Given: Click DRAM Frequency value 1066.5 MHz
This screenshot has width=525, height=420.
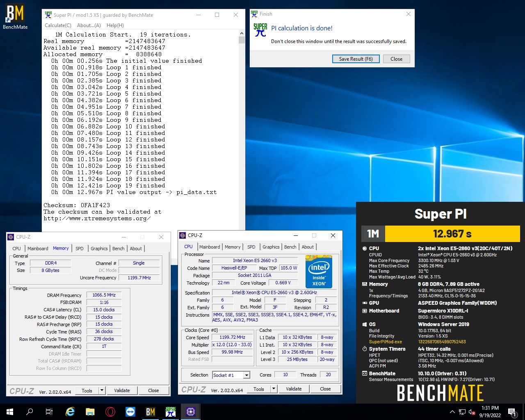Looking at the screenshot, I should pos(104,295).
